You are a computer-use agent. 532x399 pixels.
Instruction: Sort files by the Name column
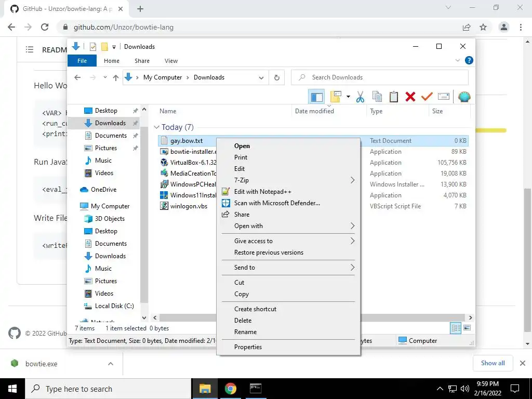pos(168,111)
